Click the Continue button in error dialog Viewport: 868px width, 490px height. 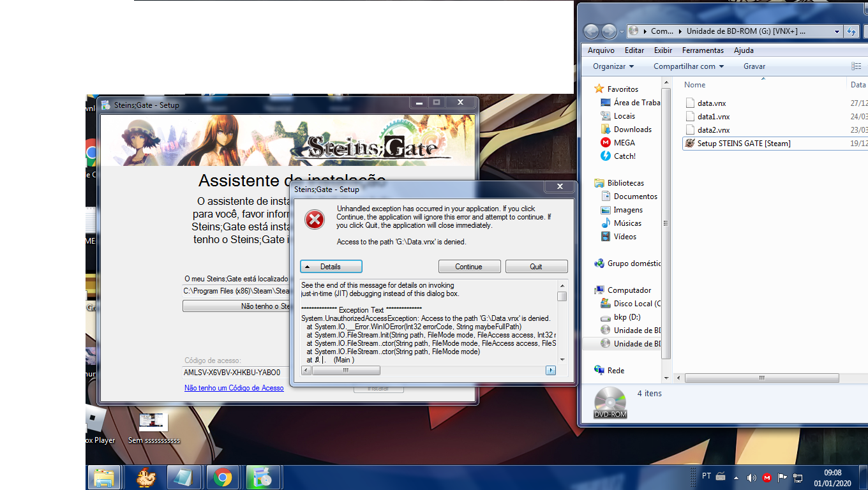(468, 267)
